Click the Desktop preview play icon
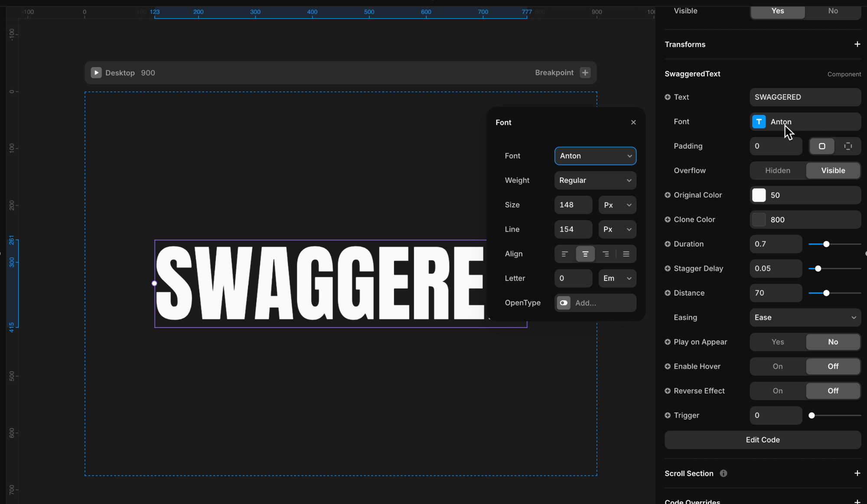867x504 pixels. [x=96, y=73]
